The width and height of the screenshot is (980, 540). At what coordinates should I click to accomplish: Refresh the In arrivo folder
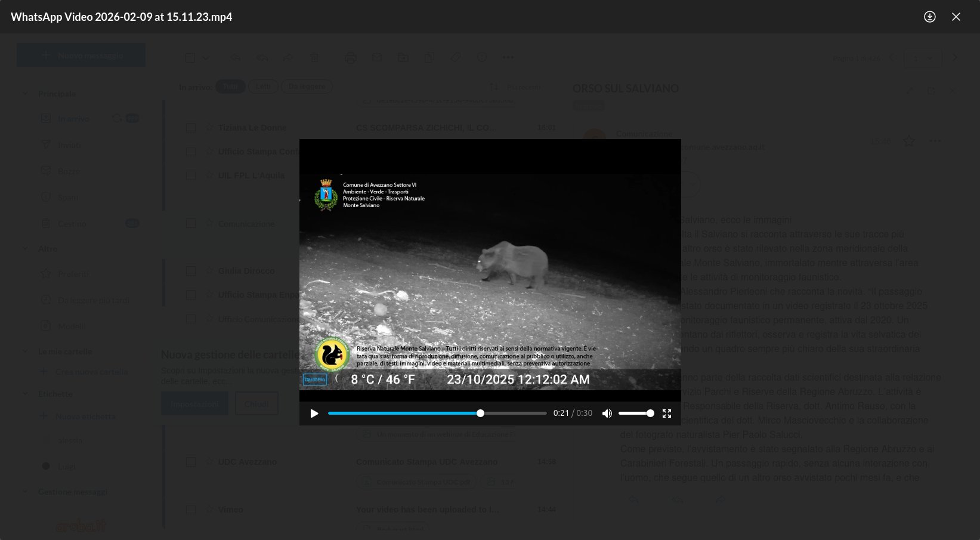(x=117, y=119)
